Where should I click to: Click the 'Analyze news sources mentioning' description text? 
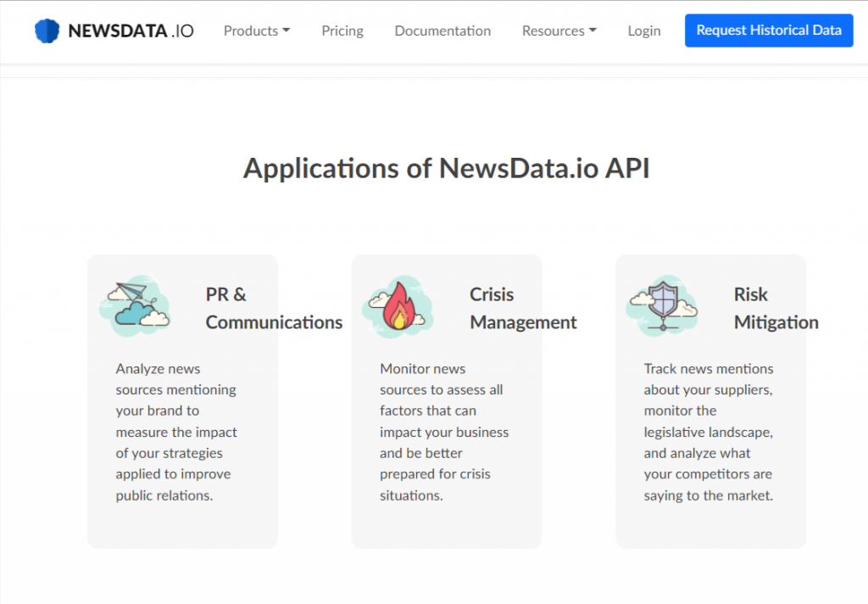176,432
